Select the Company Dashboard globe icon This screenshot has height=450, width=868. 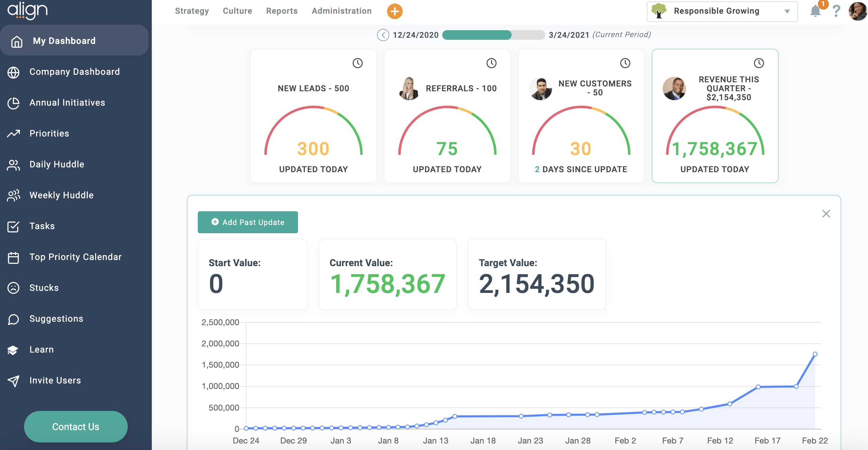14,71
